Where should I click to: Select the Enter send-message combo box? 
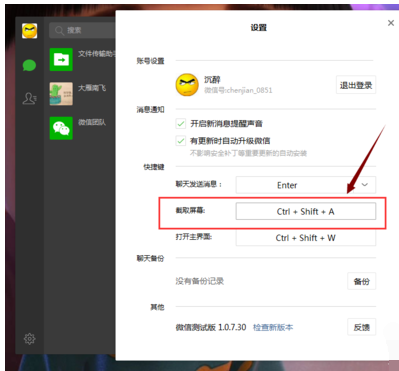click(306, 185)
